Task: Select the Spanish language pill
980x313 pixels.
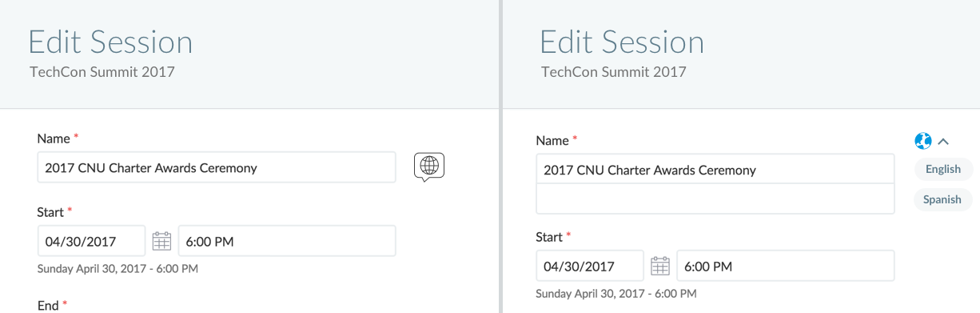Action: [942, 199]
